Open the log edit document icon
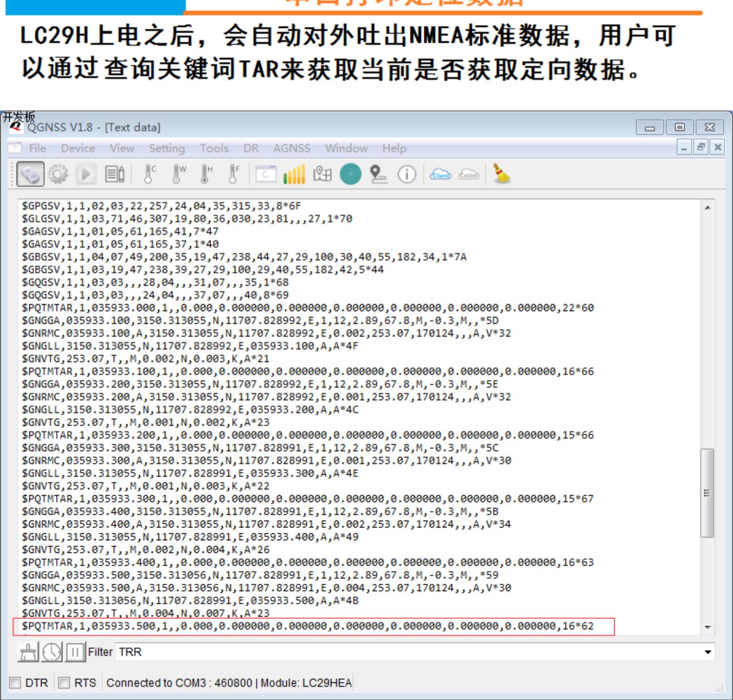Image resolution: width=733 pixels, height=700 pixels. coord(115,174)
